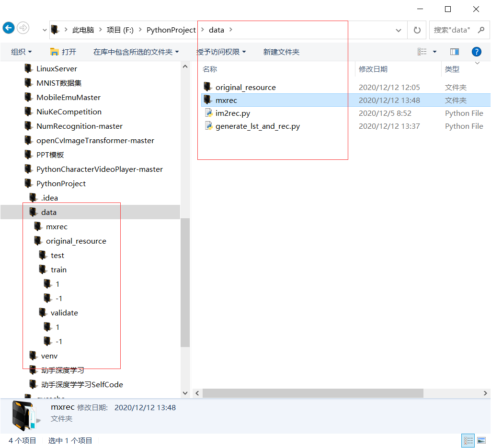This screenshot has height=448, width=491.
Task: Select the im2rec.py Python file icon
Action: (x=208, y=113)
